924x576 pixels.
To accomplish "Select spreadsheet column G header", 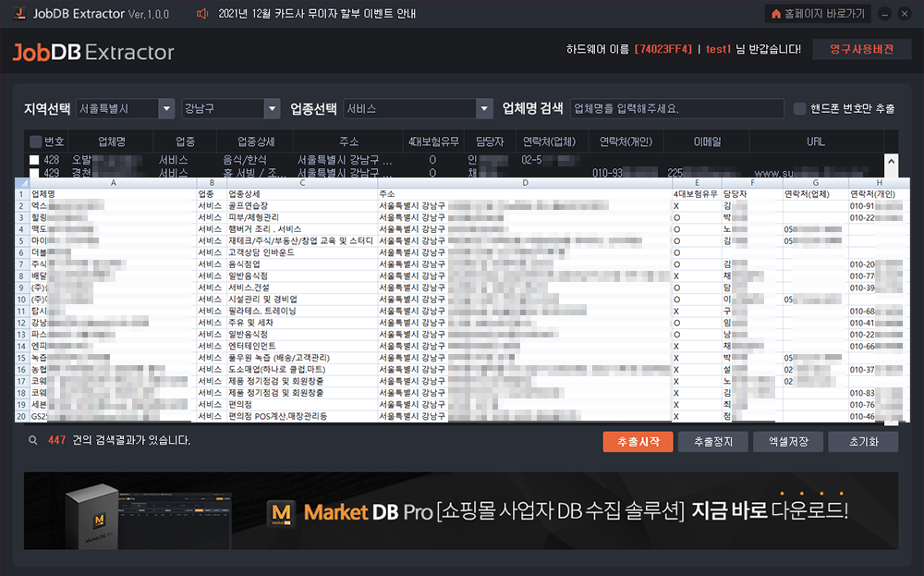I will [816, 183].
